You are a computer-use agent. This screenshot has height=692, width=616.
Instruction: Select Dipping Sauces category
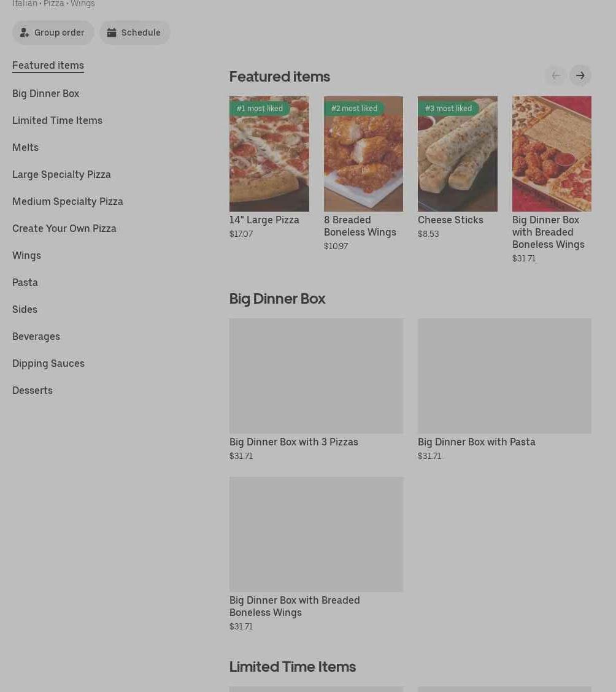(48, 363)
